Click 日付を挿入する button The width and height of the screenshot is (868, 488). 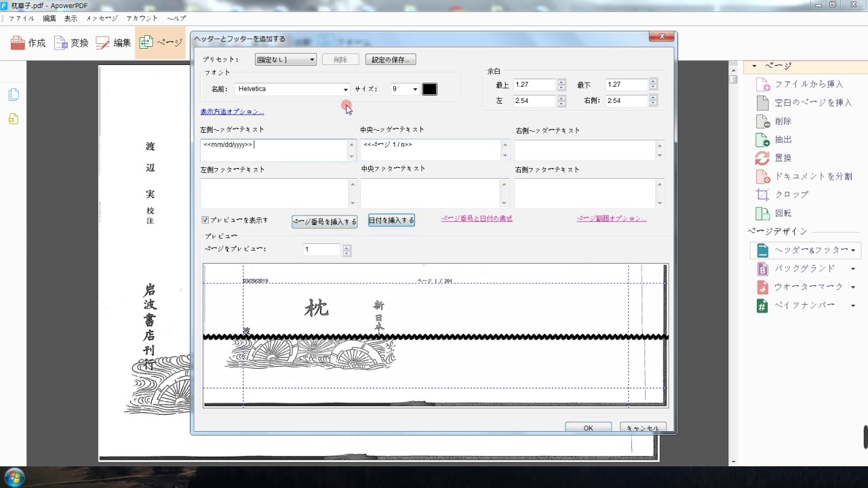(391, 220)
